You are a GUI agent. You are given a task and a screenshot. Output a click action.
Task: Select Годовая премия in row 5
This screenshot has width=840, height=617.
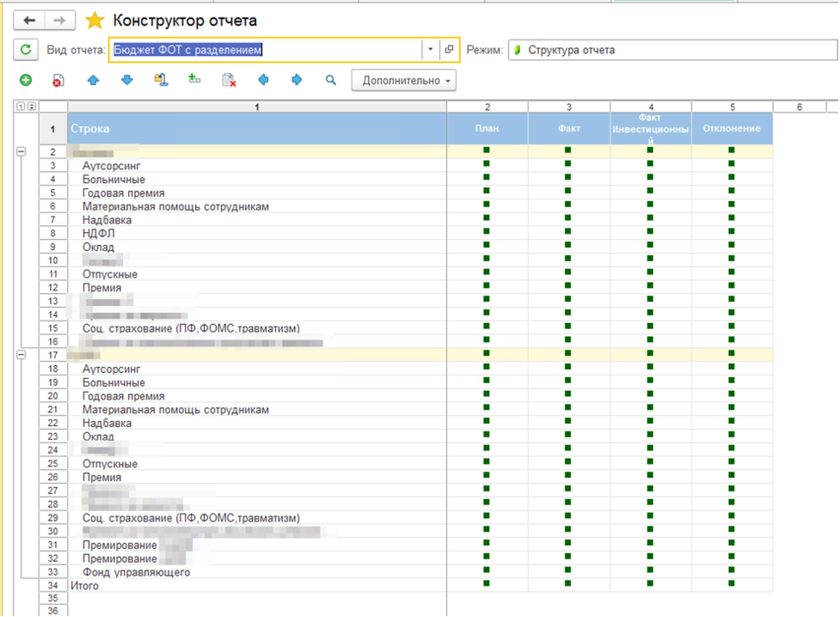click(123, 192)
